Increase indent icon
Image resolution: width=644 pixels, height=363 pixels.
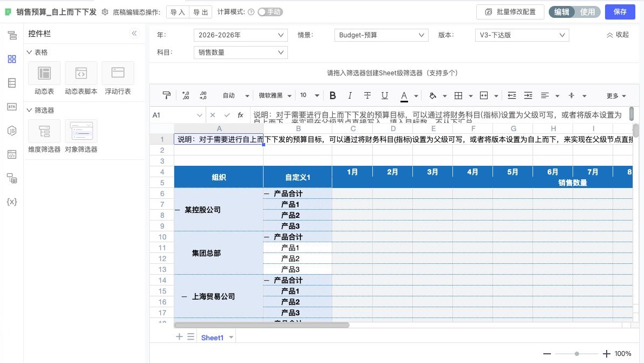coord(528,95)
